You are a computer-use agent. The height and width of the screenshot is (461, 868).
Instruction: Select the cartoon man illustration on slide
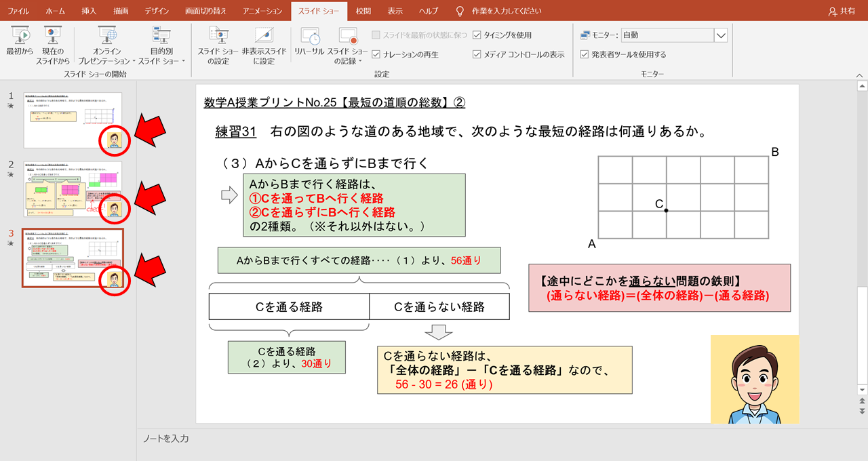click(x=755, y=379)
